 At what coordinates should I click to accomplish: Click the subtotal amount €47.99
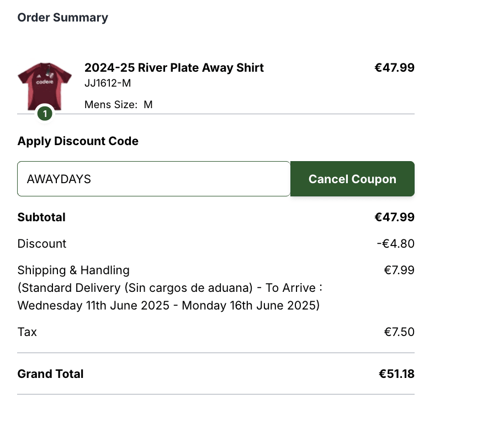pyautogui.click(x=394, y=217)
